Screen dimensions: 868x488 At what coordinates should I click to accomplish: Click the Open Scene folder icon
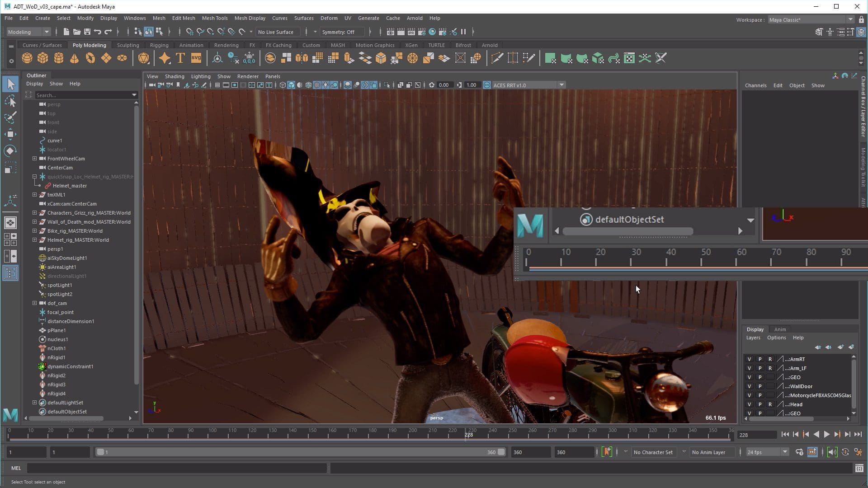pyautogui.click(x=77, y=32)
